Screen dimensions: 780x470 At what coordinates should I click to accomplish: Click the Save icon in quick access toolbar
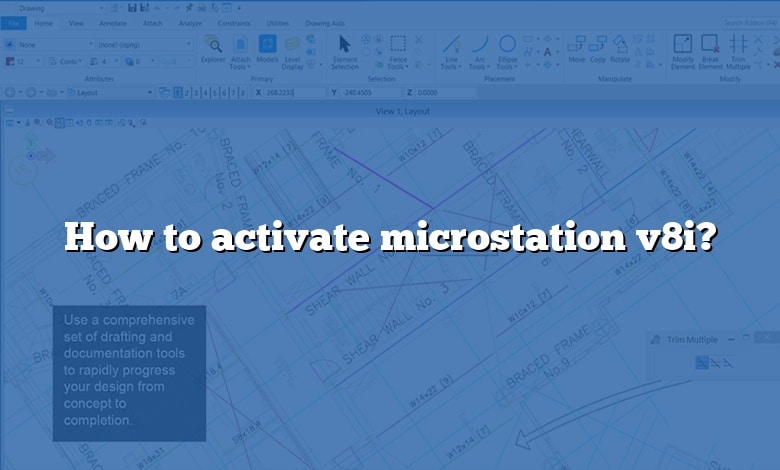coord(132,7)
